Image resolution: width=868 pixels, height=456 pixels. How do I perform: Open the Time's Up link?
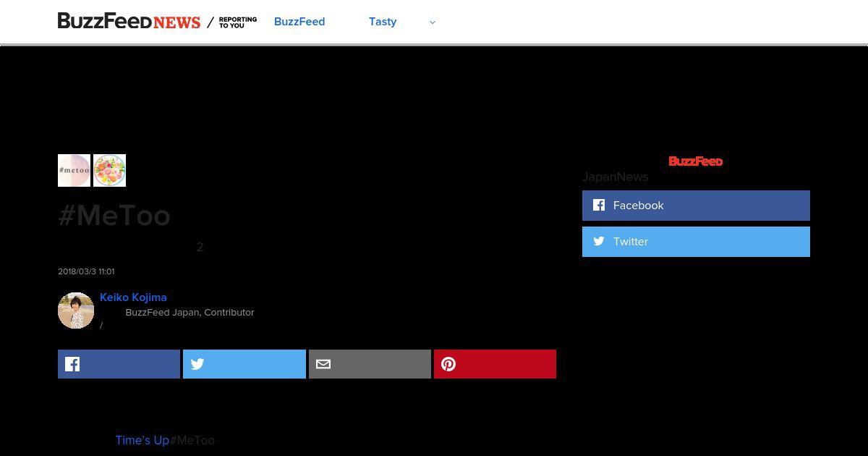click(142, 440)
